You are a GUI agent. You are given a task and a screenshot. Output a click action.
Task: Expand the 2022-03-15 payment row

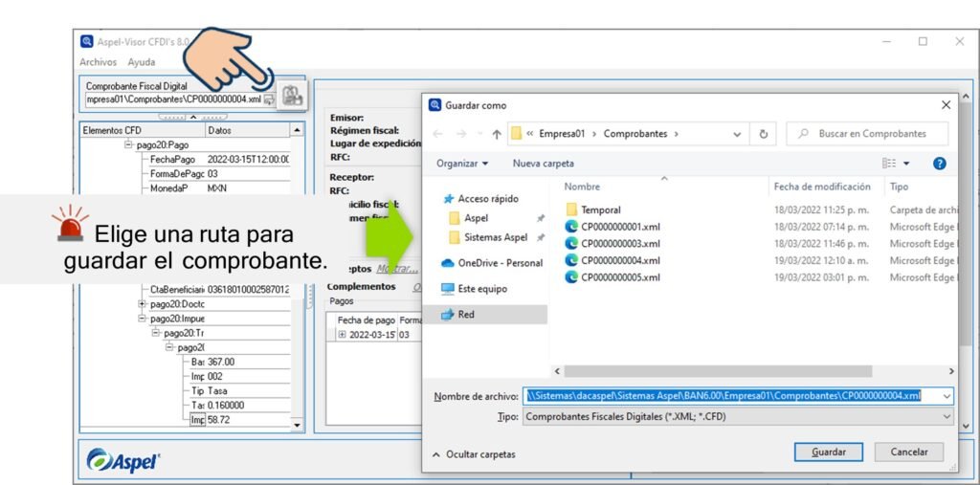[x=342, y=335]
